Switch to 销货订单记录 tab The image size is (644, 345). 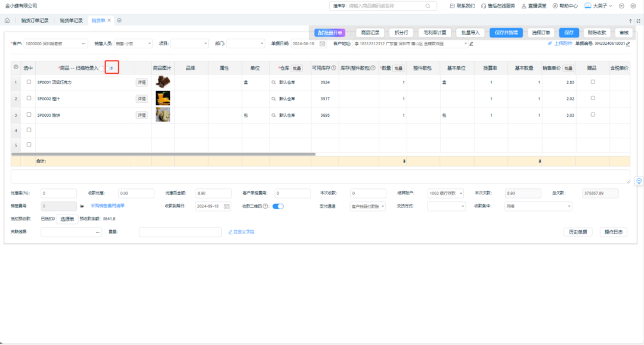(x=35, y=20)
